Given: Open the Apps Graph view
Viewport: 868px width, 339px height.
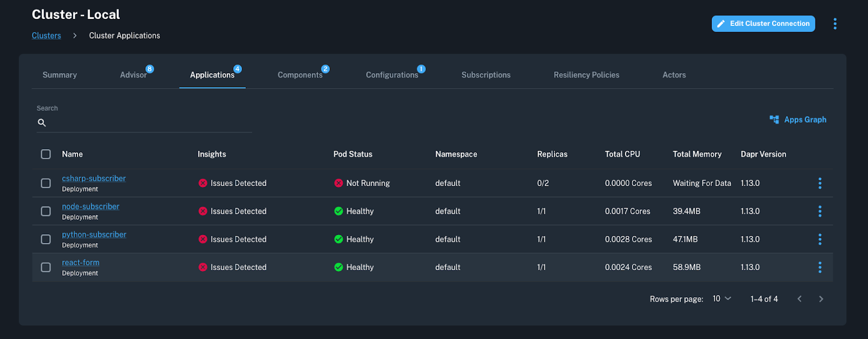Looking at the screenshot, I should point(798,119).
